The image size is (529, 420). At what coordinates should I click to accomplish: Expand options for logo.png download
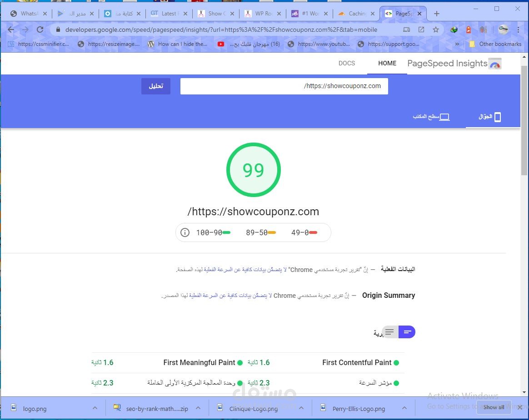95,408
